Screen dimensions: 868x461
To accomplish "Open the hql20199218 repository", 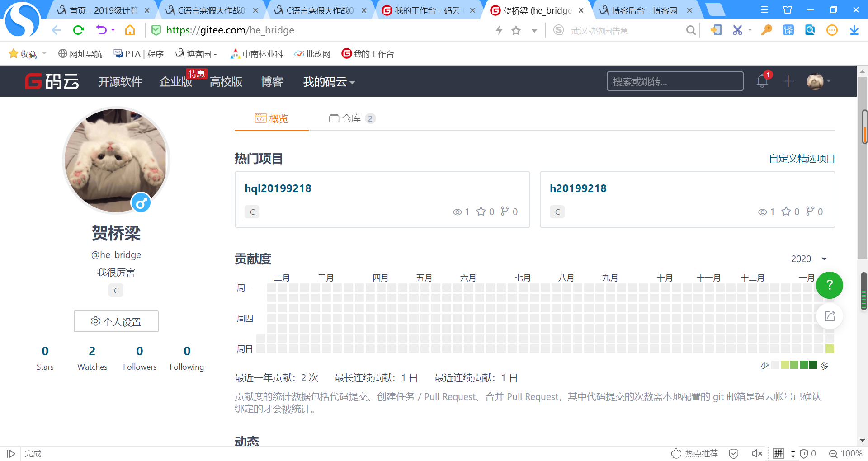I will pos(278,188).
